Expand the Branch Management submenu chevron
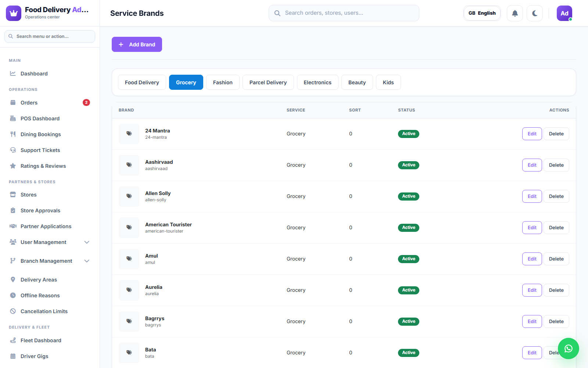Screen dimensions: 588x368 click(x=87, y=261)
